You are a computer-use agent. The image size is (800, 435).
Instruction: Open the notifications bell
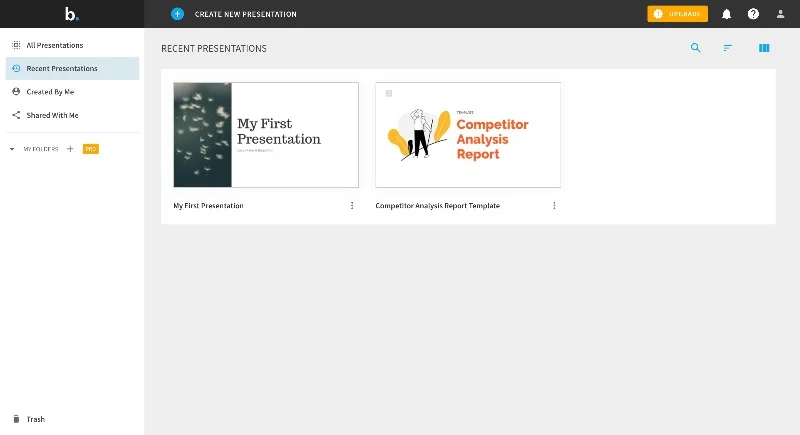[727, 14]
